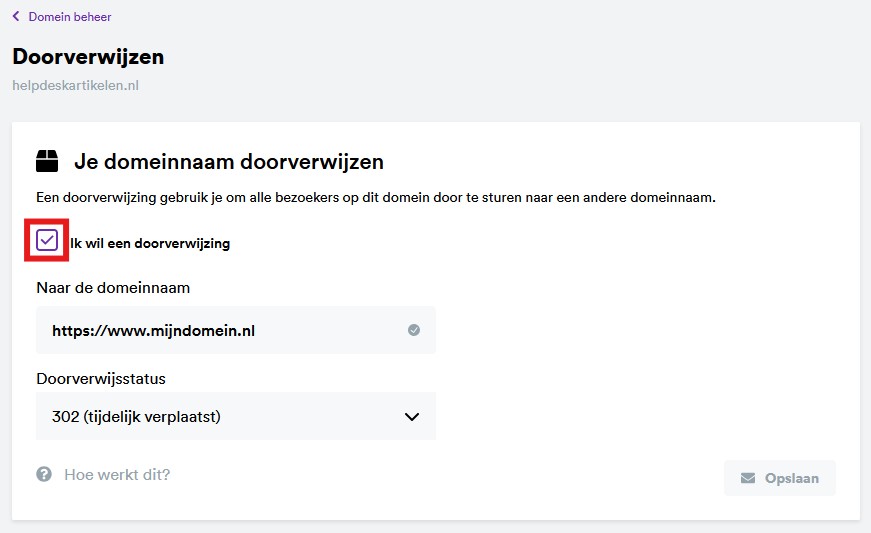
Task: Click the 'Naar de domeinnaam' field label
Action: tap(113, 288)
